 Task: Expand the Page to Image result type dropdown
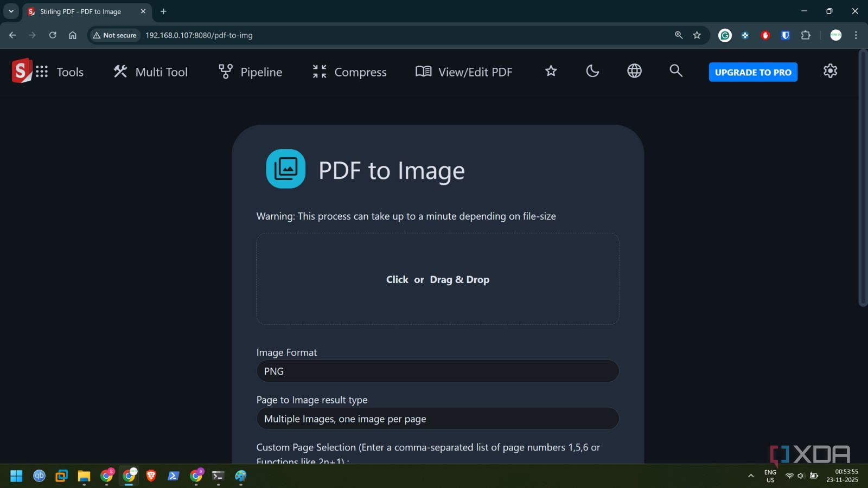[x=438, y=419]
